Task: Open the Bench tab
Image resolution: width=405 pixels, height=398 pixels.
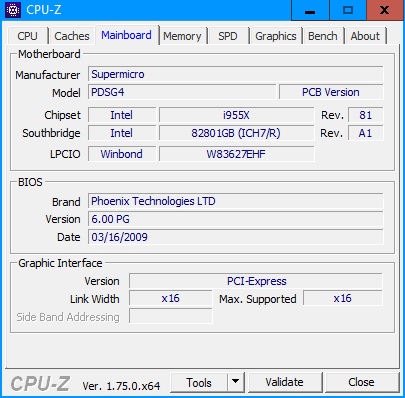Action: 323,36
